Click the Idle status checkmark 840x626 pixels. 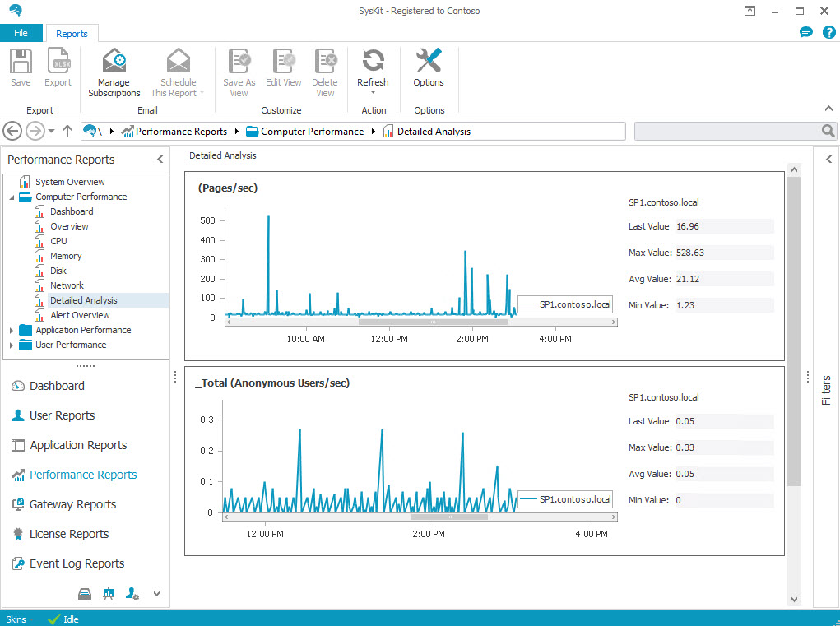(x=53, y=619)
